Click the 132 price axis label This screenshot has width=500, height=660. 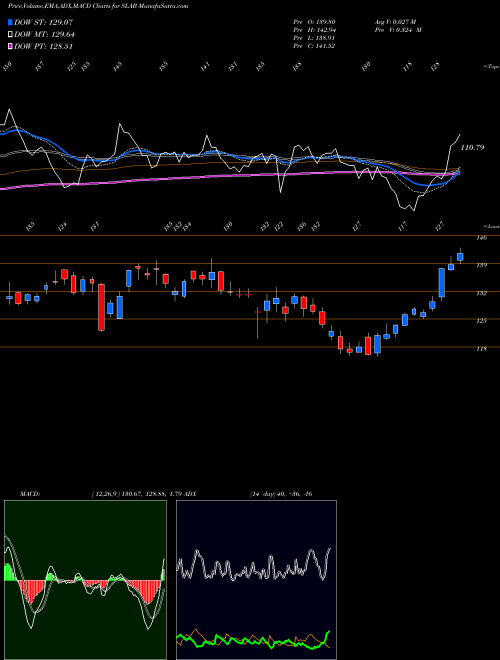tap(482, 293)
